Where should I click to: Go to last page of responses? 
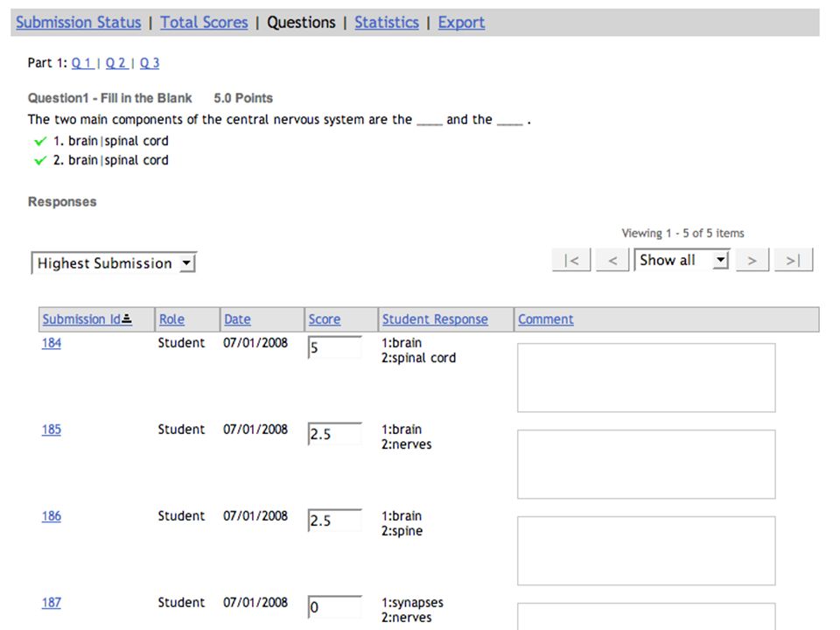point(794,260)
